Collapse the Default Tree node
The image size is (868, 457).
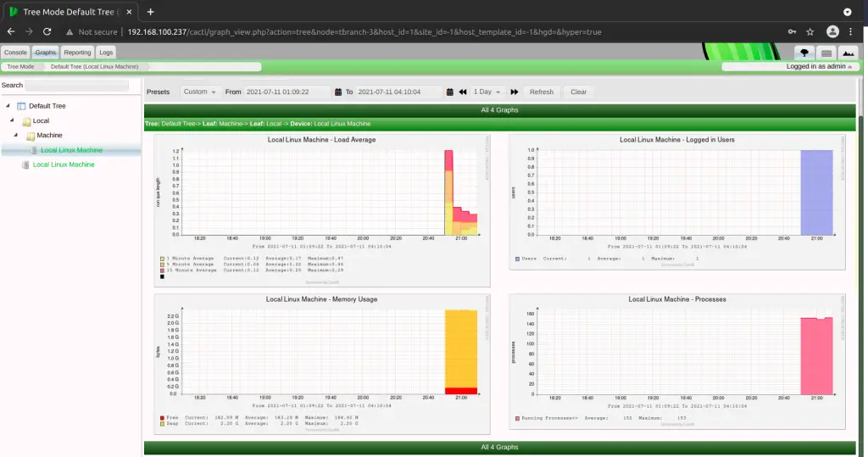8,106
